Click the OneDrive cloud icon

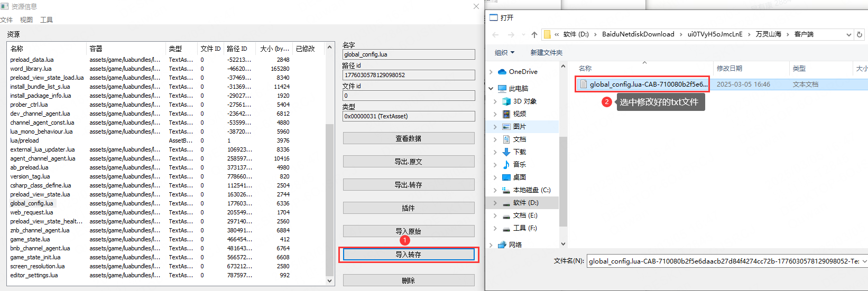[503, 72]
